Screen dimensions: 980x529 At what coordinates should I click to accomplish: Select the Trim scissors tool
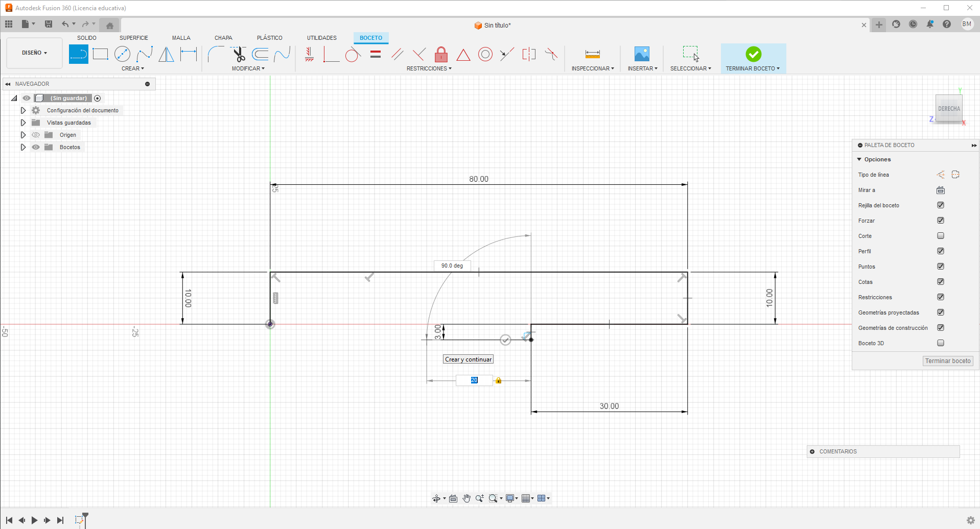238,54
